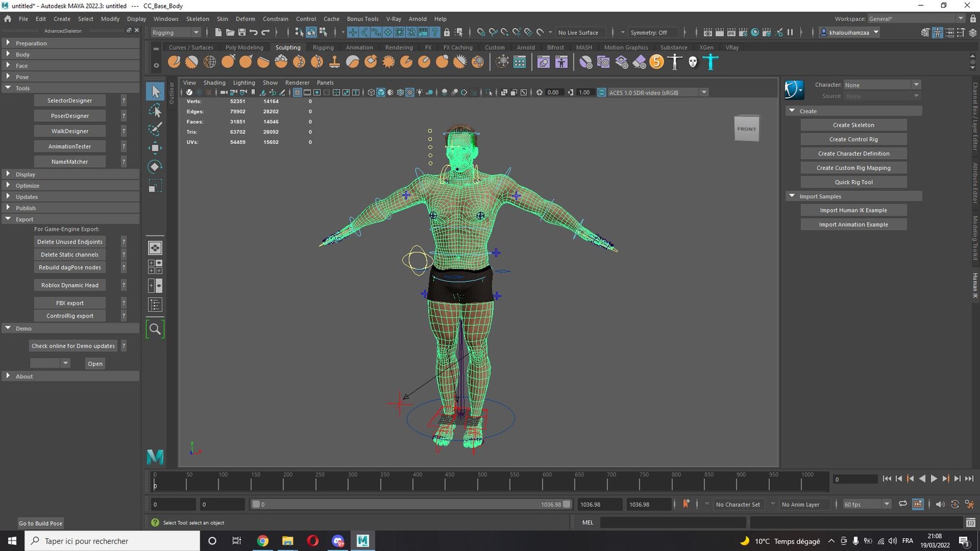Viewport: 980px width, 551px height.
Task: Click frame 500 on the time slider
Action: point(482,481)
